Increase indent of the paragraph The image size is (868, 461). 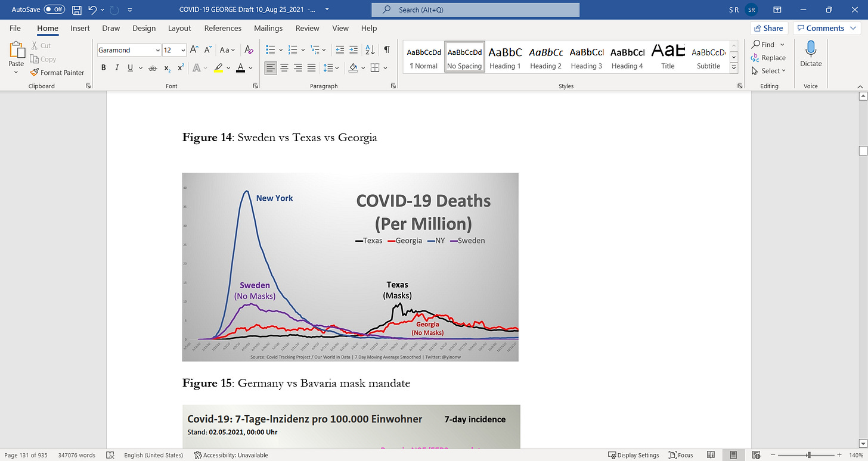(354, 50)
